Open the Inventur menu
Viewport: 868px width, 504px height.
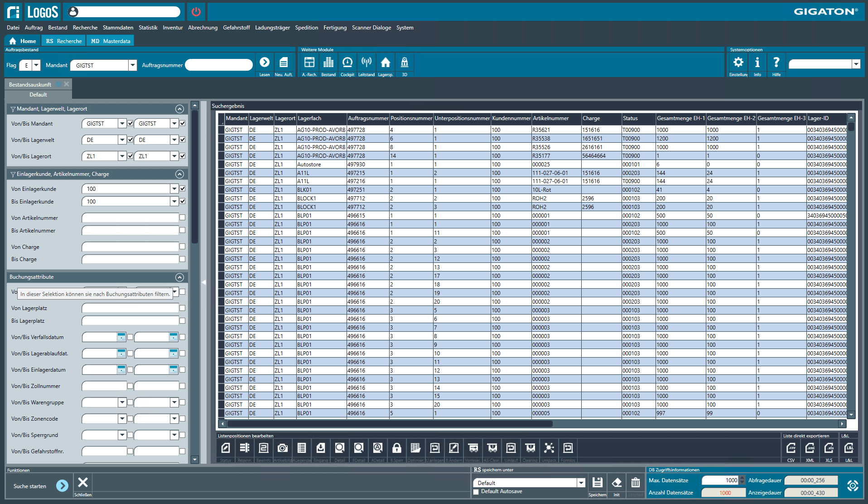pos(173,28)
